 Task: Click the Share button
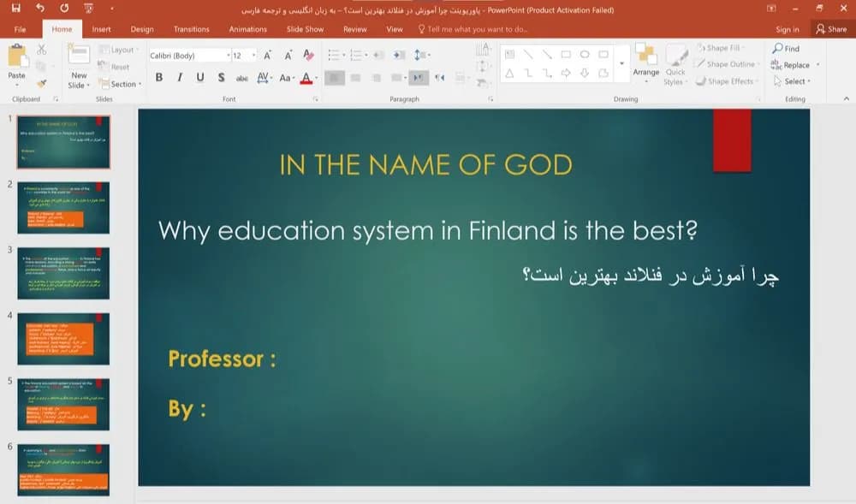click(831, 29)
